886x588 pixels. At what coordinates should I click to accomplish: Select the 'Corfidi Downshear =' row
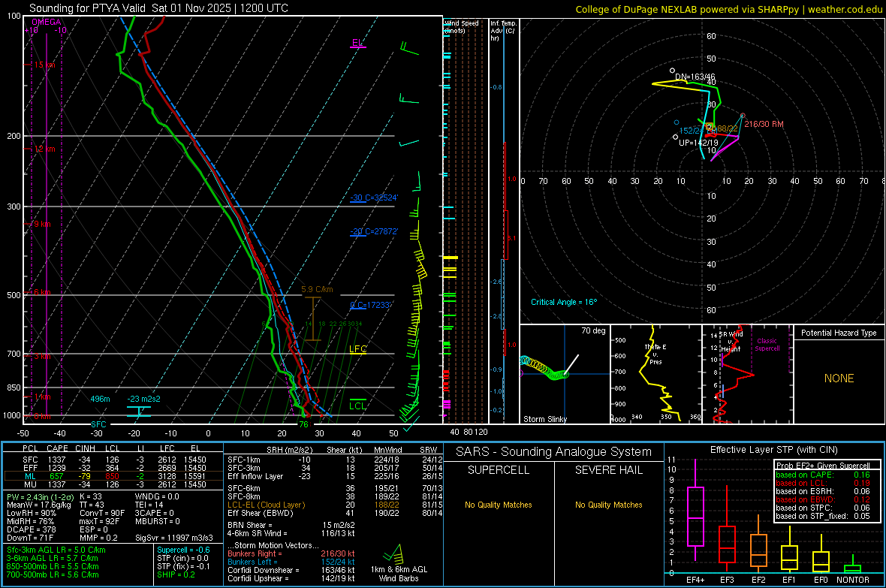click(291, 571)
